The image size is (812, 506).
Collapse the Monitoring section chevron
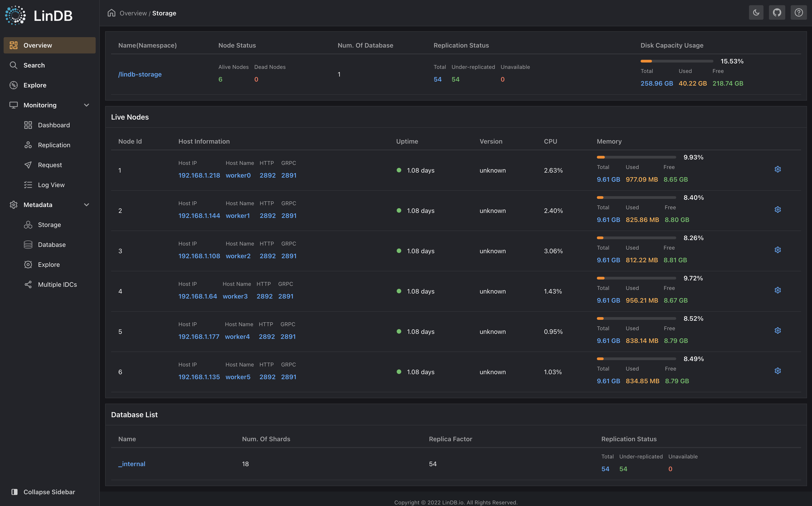point(86,105)
